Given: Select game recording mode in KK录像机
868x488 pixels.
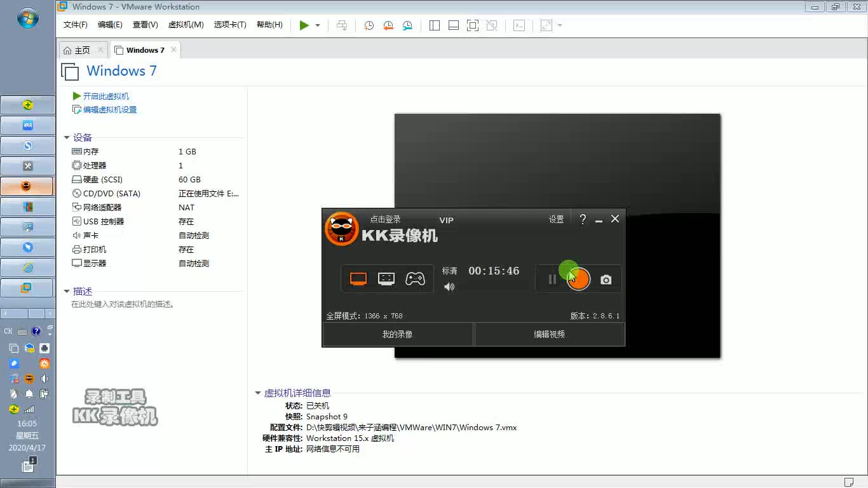Looking at the screenshot, I should [x=416, y=279].
